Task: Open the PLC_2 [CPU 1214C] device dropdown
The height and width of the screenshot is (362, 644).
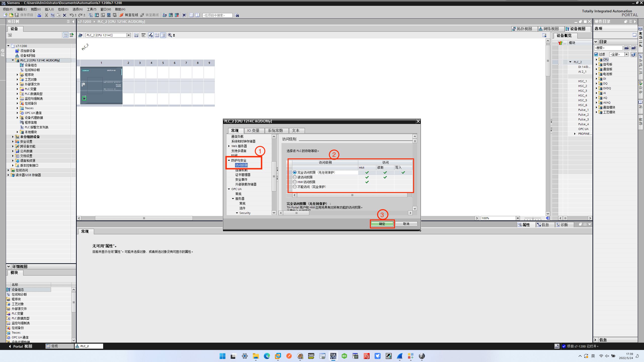Action: (129, 35)
